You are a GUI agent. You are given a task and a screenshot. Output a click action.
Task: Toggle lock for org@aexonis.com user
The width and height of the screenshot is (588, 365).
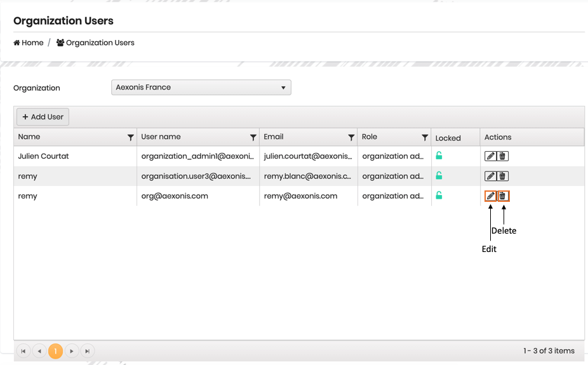coord(439,196)
